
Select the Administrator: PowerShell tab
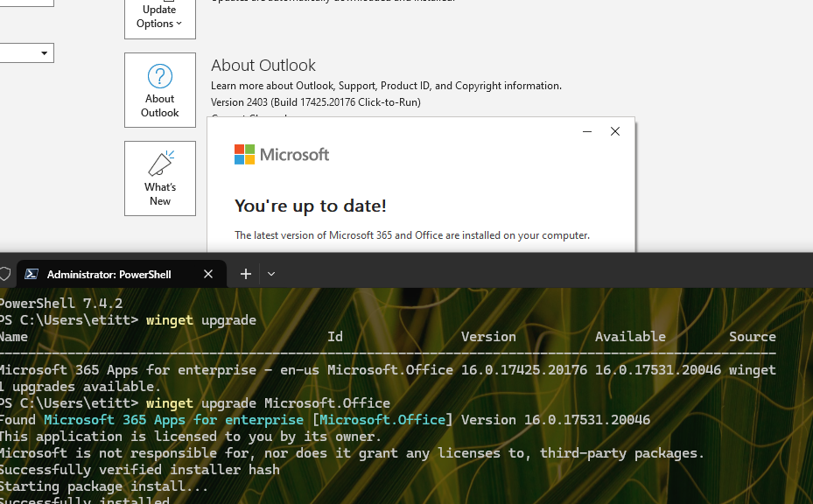point(122,274)
